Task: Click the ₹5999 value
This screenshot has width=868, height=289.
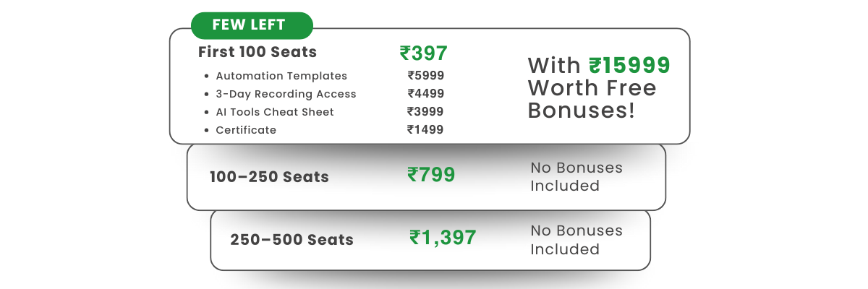Action: pos(425,75)
